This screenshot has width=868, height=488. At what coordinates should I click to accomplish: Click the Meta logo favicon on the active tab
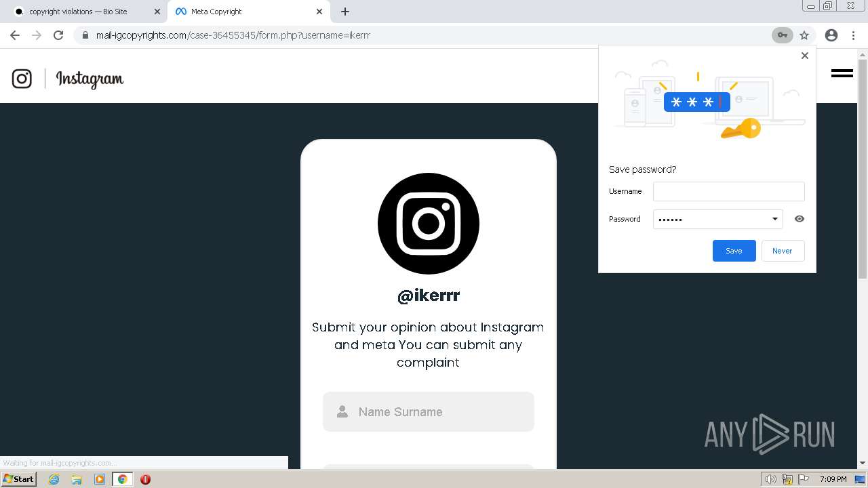(x=180, y=12)
